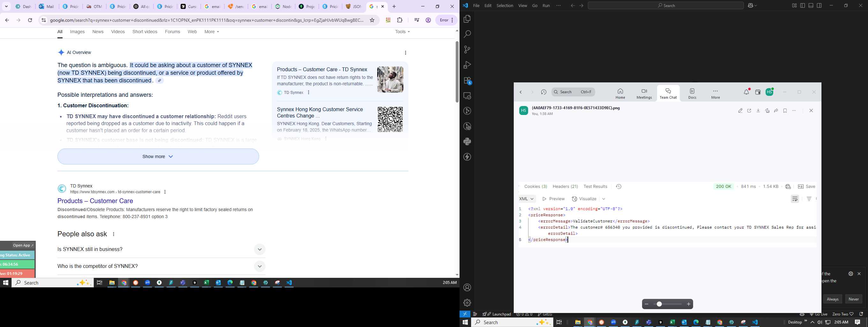Open the VS Code Run menu
The width and height of the screenshot is (868, 327).
pyautogui.click(x=546, y=5)
